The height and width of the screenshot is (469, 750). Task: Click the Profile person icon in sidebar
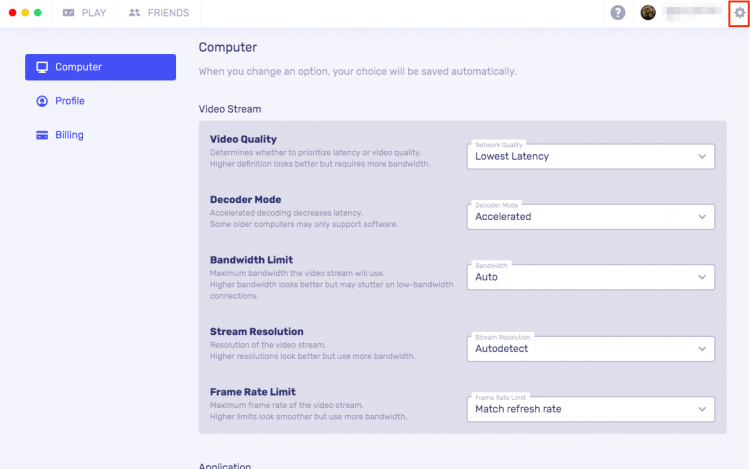[x=42, y=101]
